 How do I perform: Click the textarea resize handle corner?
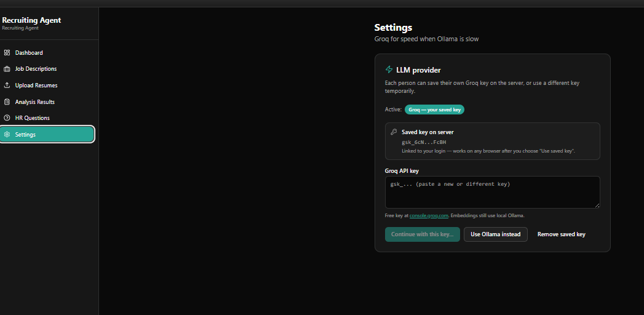click(597, 205)
